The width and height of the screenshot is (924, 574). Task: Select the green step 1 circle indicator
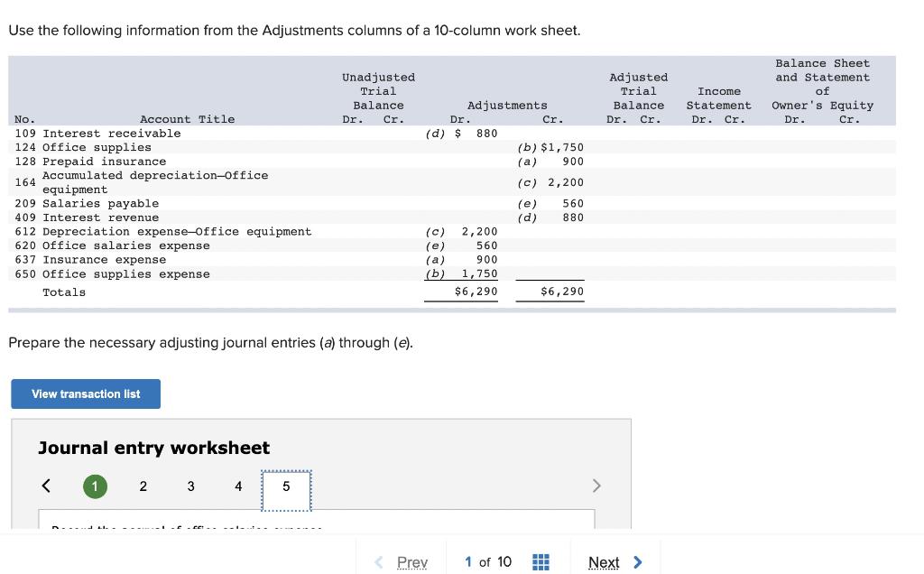pos(95,486)
